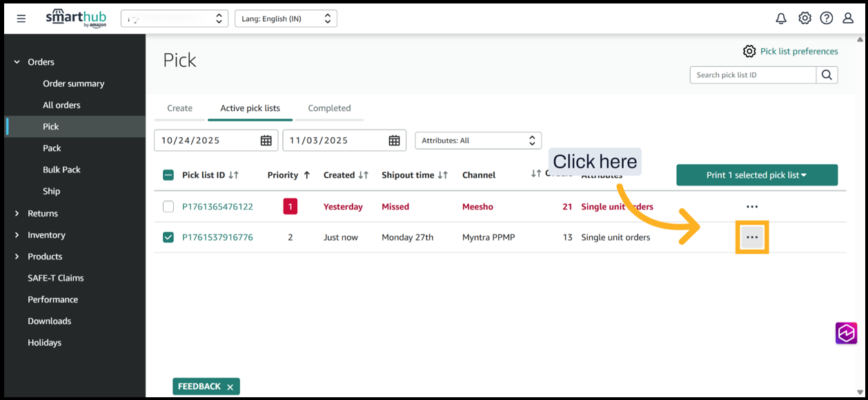Click Print 1 selected pick list button

[x=756, y=175]
